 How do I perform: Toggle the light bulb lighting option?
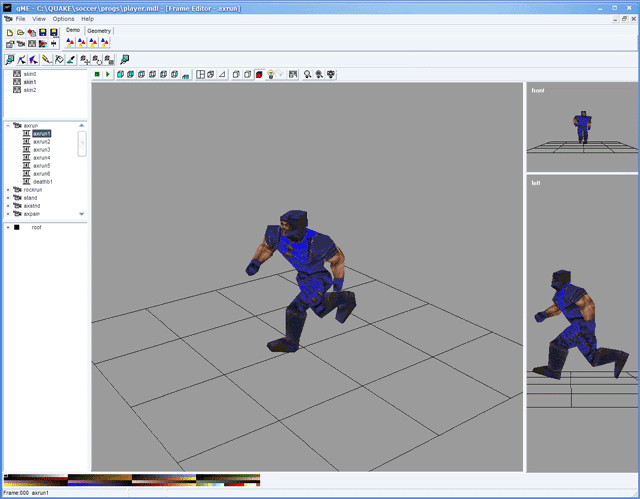271,74
